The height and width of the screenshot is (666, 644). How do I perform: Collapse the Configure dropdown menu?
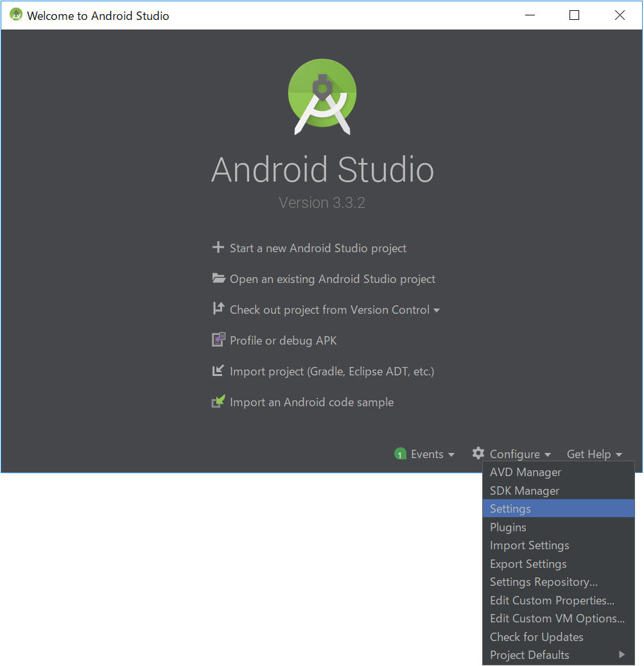tap(520, 454)
